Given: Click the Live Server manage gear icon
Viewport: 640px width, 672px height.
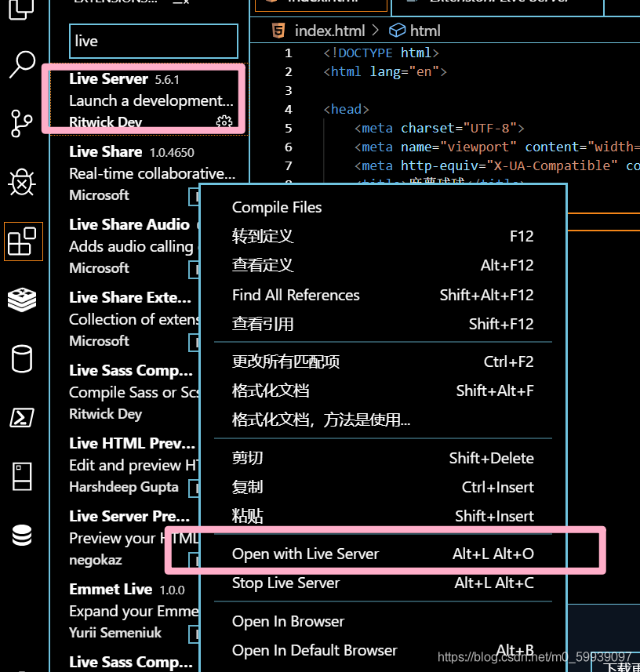Looking at the screenshot, I should pyautogui.click(x=224, y=122).
